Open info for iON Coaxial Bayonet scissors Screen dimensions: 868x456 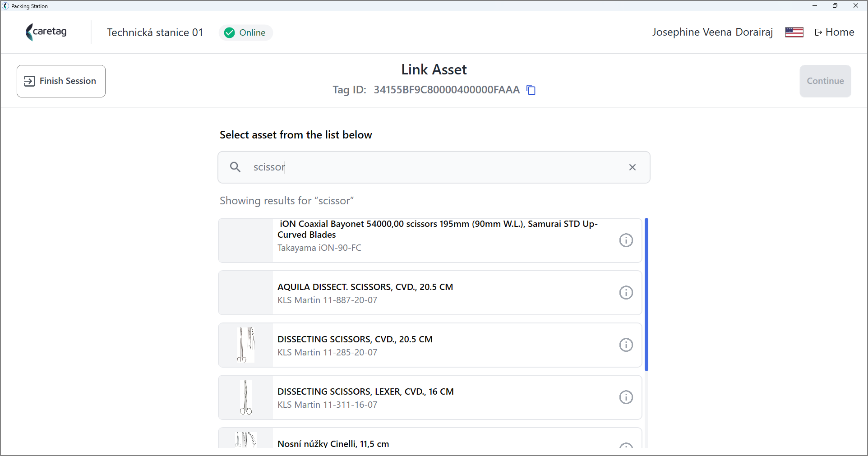click(626, 240)
